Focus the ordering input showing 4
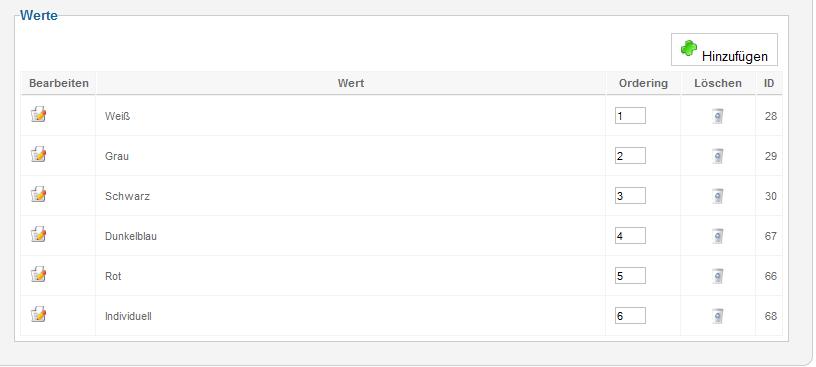Screen dimensions: 816x367 630,235
